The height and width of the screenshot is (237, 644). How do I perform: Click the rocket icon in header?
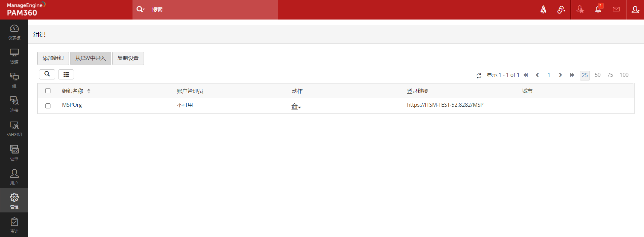click(x=543, y=9)
